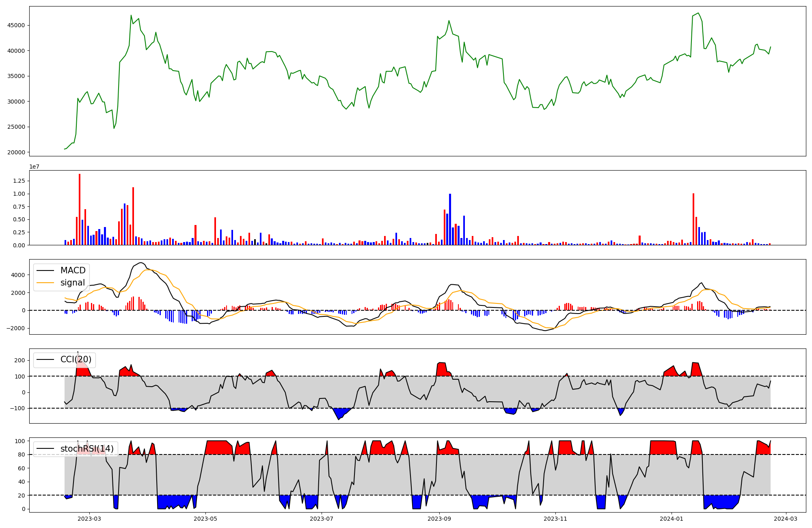Click the 2023-11 date tick label

coord(555,519)
